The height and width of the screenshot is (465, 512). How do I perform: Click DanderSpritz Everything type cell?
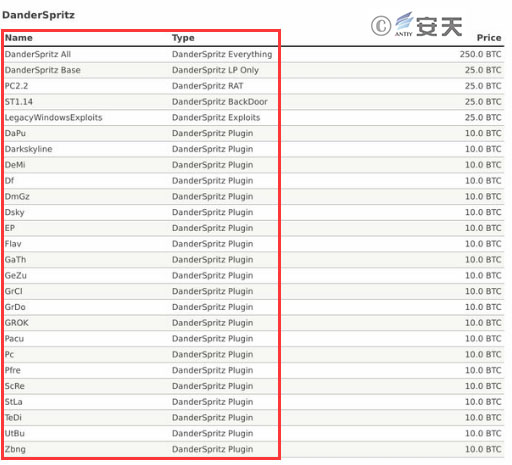point(222,54)
